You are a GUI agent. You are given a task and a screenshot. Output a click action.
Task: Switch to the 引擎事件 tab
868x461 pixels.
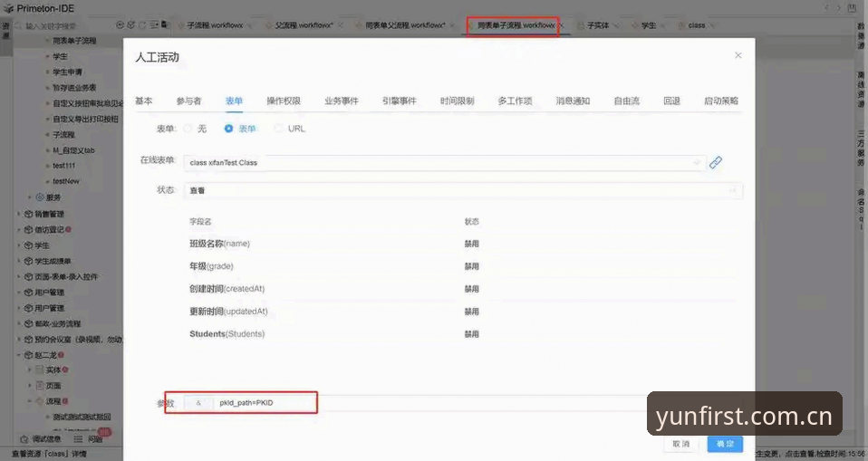point(400,101)
